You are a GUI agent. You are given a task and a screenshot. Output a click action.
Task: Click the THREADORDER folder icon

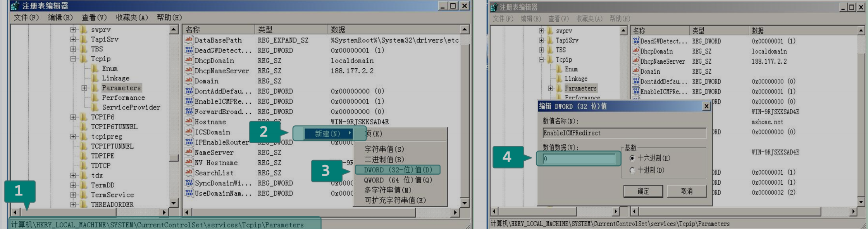tap(84, 204)
